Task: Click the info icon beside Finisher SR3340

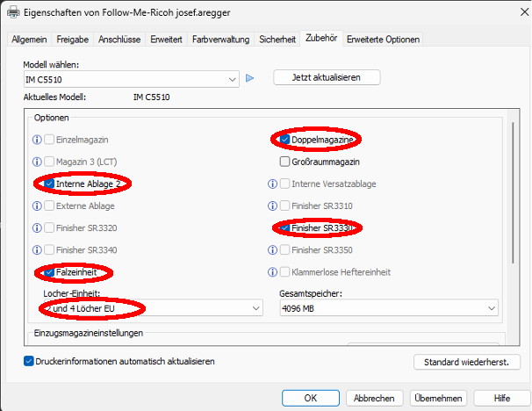Action: pos(37,249)
